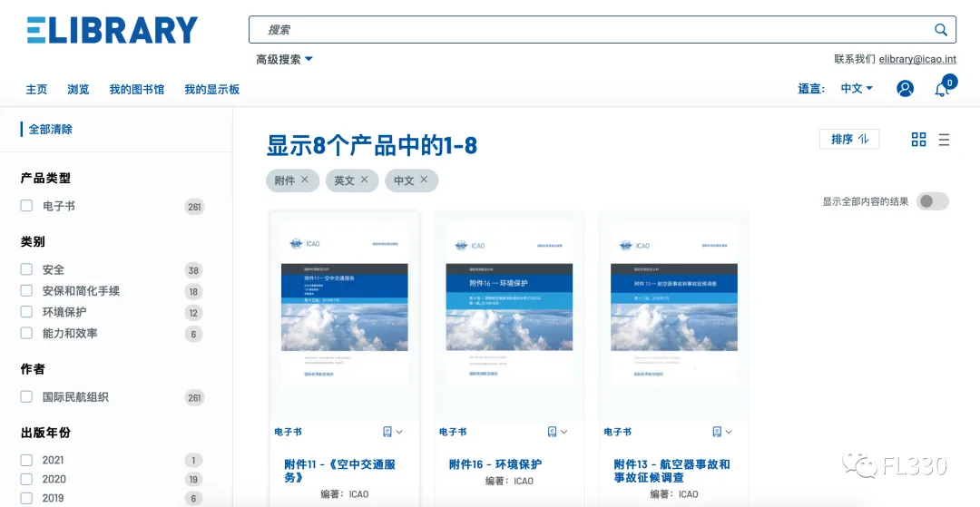Open the 中文 language dropdown
980x507 pixels.
tap(857, 89)
